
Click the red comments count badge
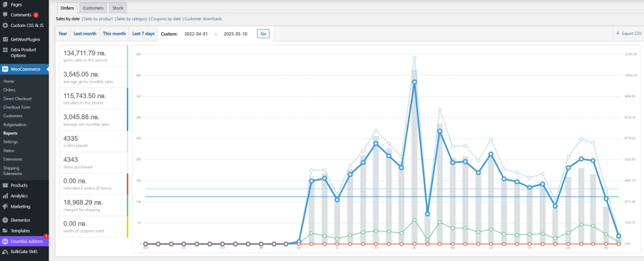(35, 15)
